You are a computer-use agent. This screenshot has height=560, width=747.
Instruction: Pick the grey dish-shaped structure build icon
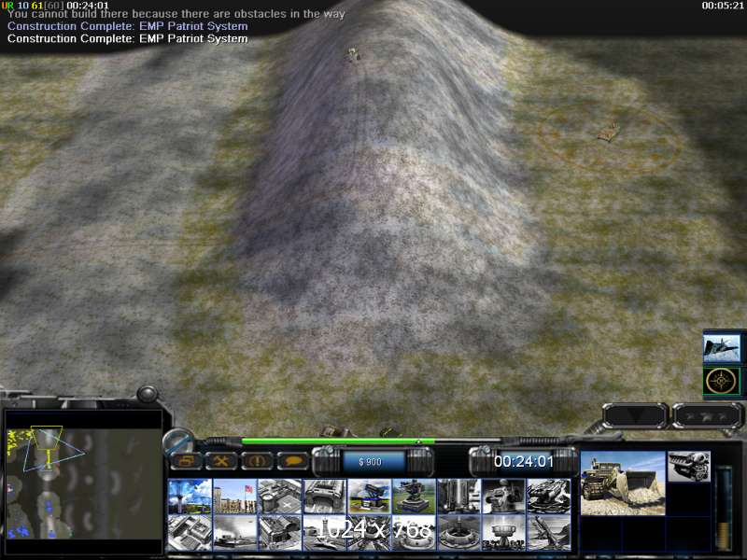tap(503, 532)
